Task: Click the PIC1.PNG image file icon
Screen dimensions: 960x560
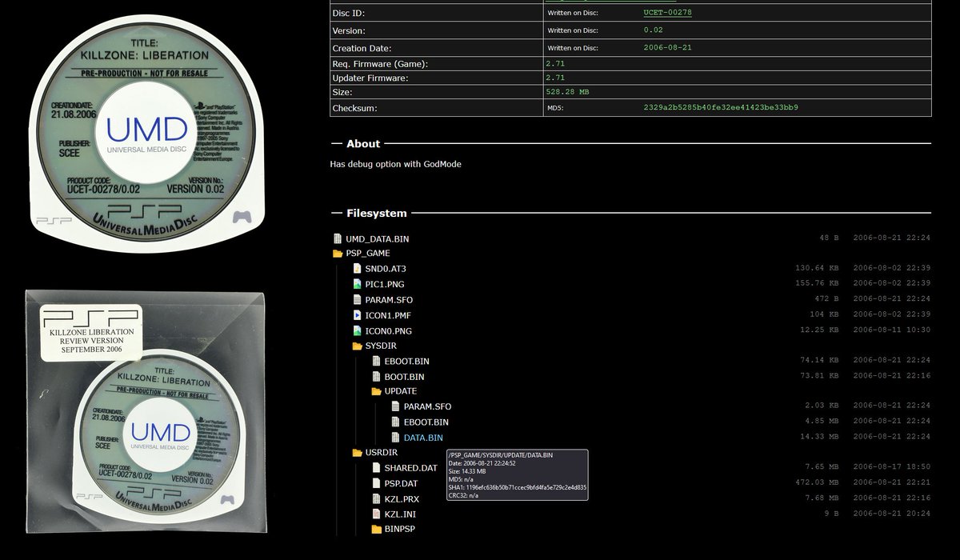Action: [358, 284]
